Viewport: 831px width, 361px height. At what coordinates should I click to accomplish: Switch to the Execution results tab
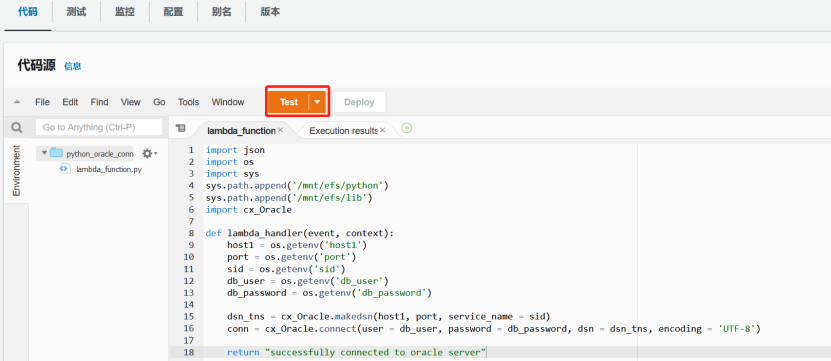[343, 130]
